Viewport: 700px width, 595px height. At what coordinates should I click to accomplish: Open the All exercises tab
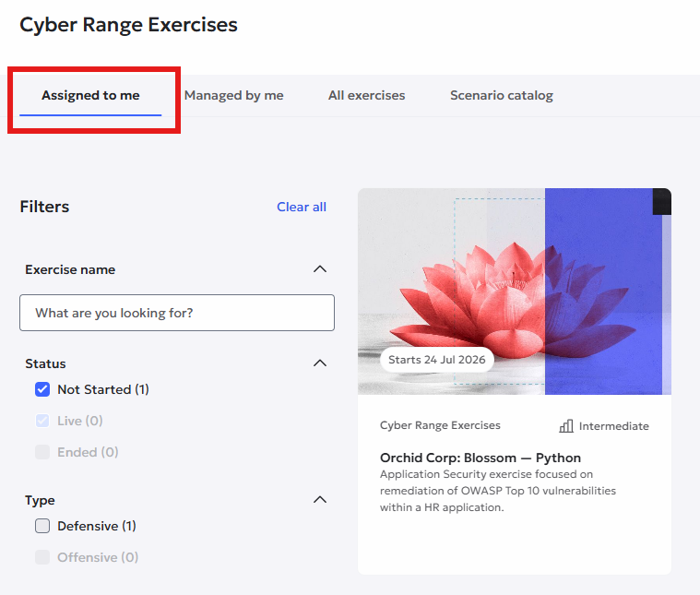366,96
